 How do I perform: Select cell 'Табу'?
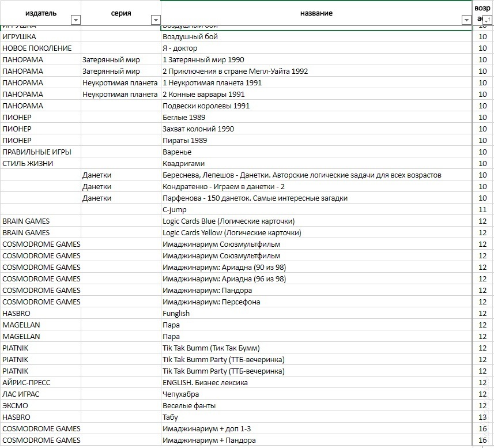(316, 417)
